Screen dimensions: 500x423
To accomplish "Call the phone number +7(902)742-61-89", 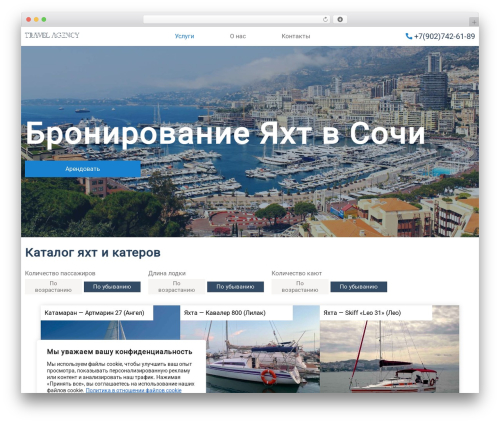I will click(x=444, y=36).
